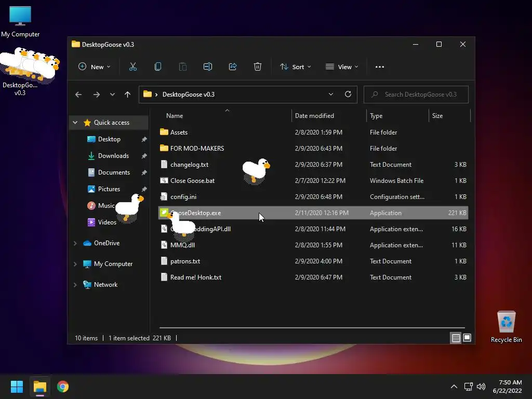Click Music in the navigation pane
The width and height of the screenshot is (532, 399).
click(x=106, y=206)
